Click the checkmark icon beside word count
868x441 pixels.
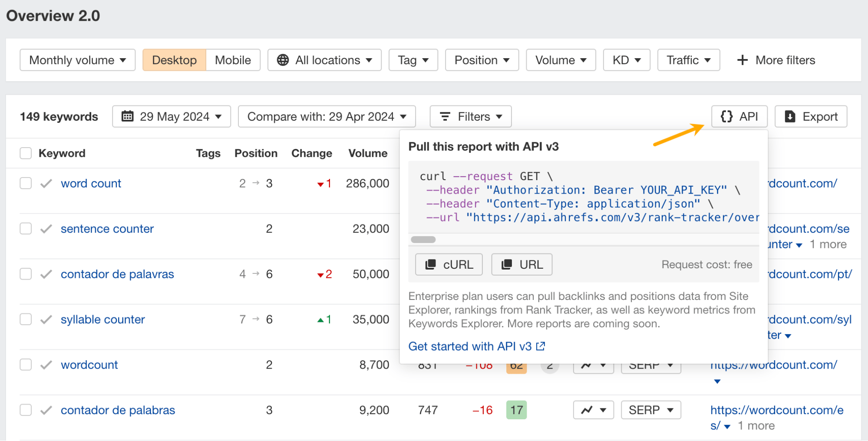(x=46, y=184)
